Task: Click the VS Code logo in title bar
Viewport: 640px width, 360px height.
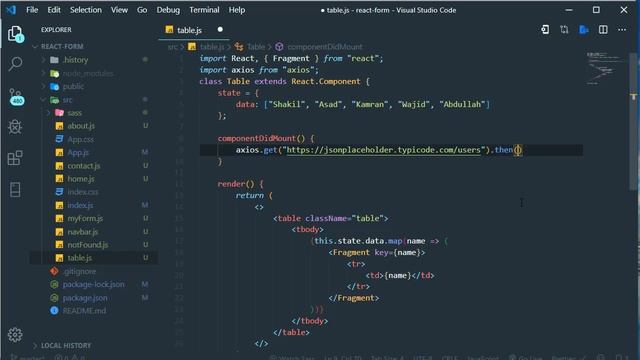Action: [x=11, y=10]
